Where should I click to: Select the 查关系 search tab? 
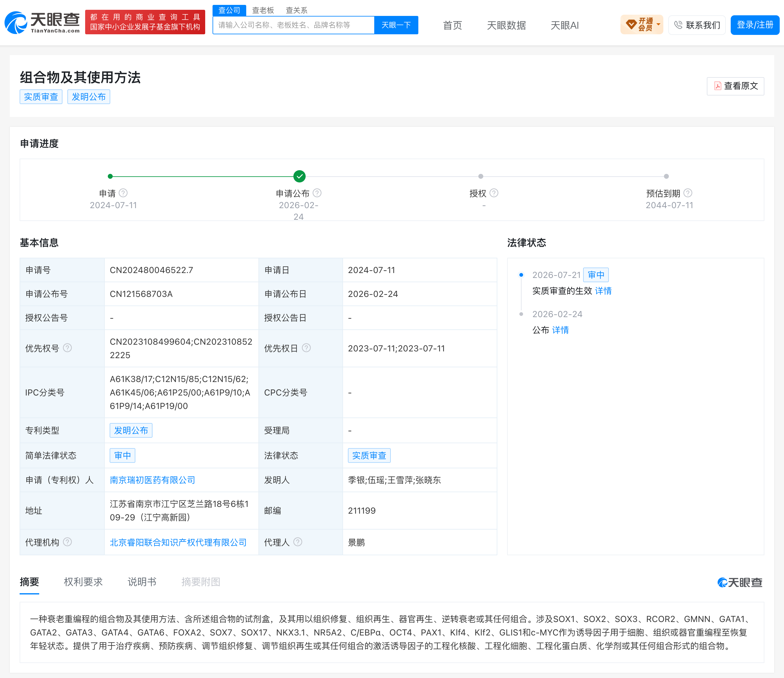coord(296,10)
